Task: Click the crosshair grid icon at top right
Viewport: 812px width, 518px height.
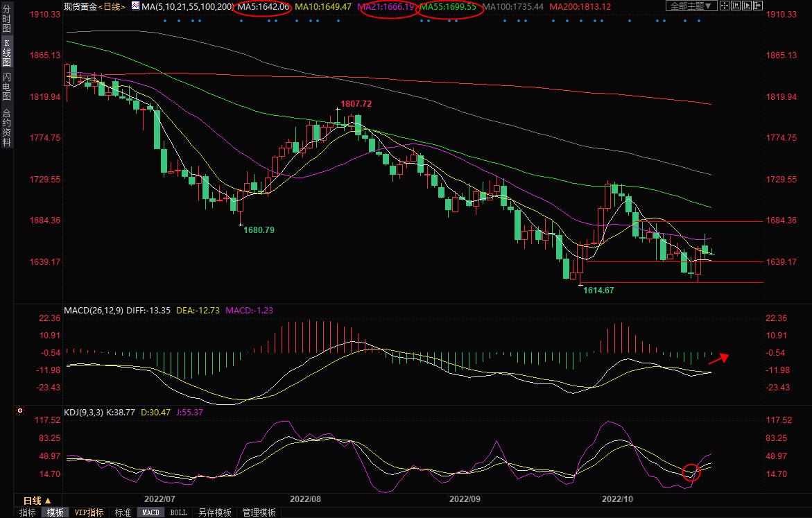Action: pyautogui.click(x=725, y=6)
